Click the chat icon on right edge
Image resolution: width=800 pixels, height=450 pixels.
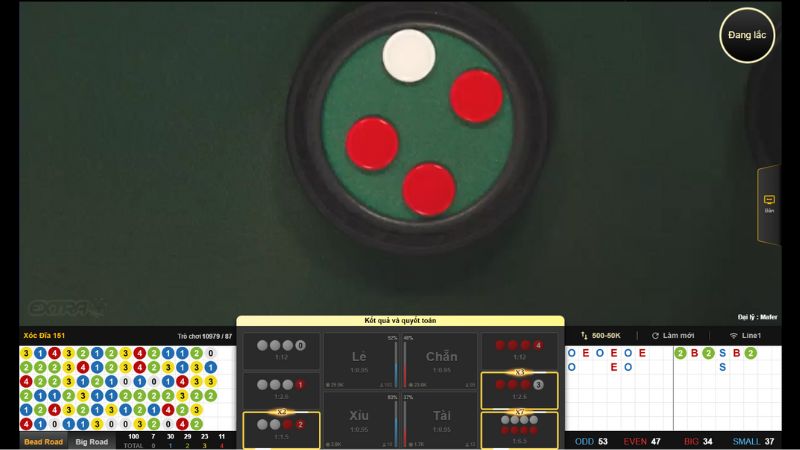[x=769, y=200]
